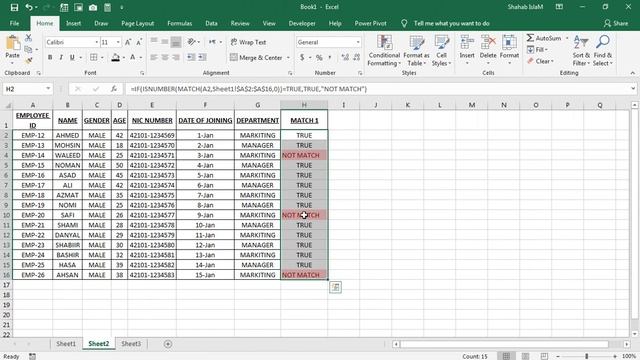Open Clear dropdown in Editing group
This screenshot has width=640, height=360.
(x=540, y=61)
